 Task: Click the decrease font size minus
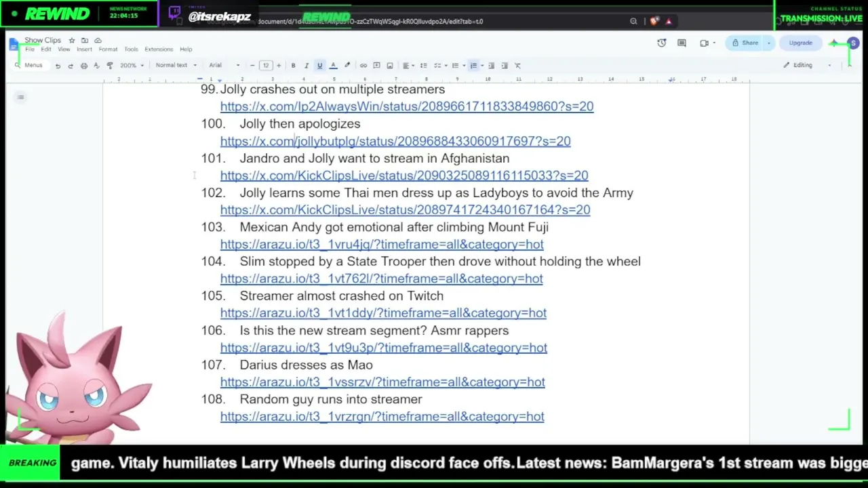pyautogui.click(x=252, y=66)
